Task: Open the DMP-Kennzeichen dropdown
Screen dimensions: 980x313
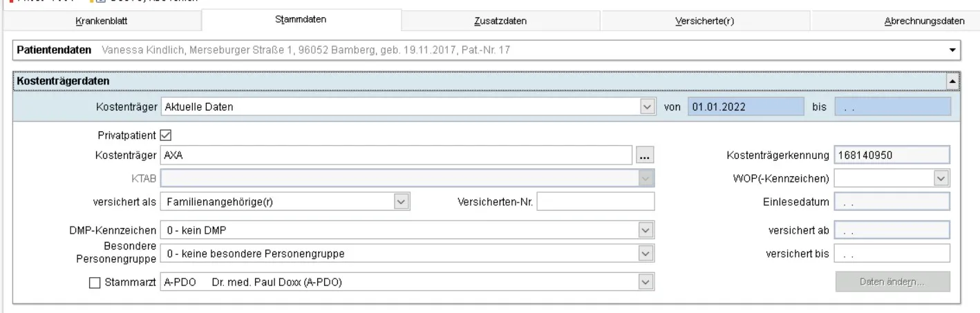Action: coord(646,230)
